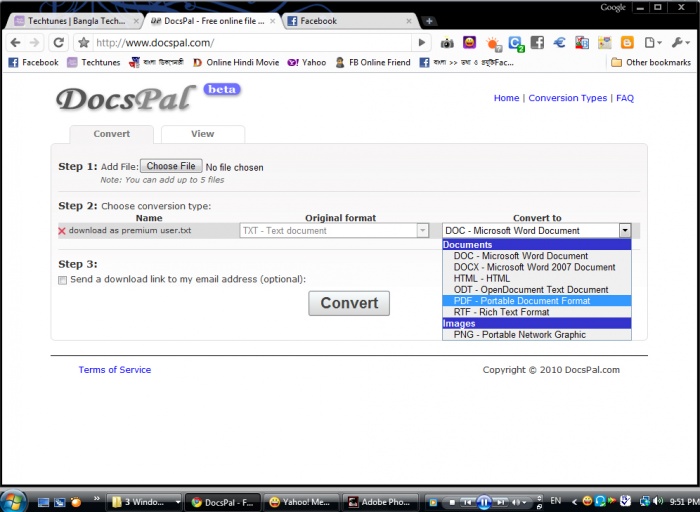The height and width of the screenshot is (512, 700).
Task: Open the Conversion Types link
Action: pyautogui.click(x=568, y=98)
